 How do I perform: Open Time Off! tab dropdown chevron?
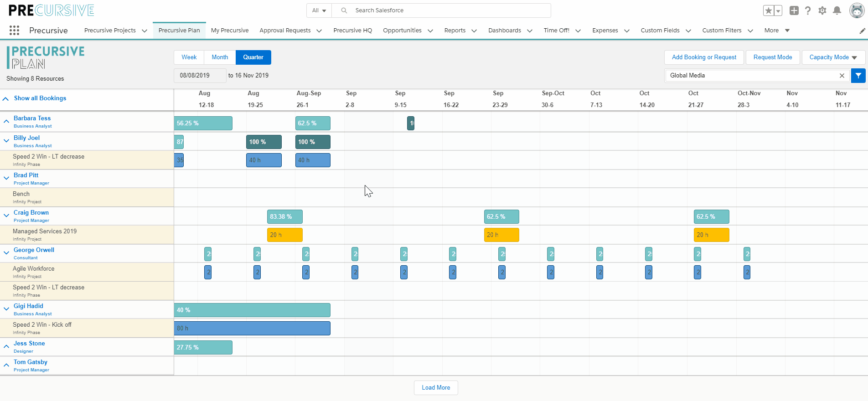click(578, 31)
